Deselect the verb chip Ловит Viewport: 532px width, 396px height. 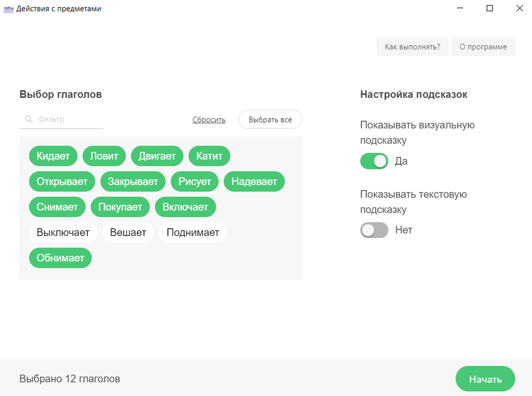[104, 156]
